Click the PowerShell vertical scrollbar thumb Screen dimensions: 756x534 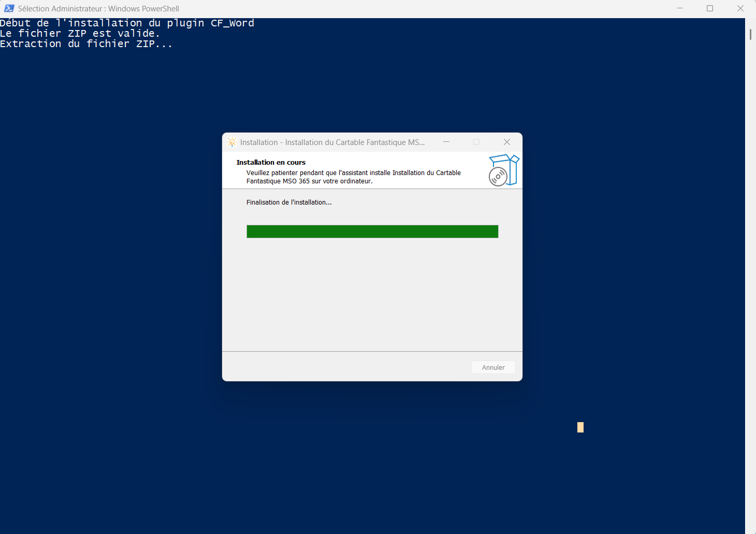tap(750, 34)
